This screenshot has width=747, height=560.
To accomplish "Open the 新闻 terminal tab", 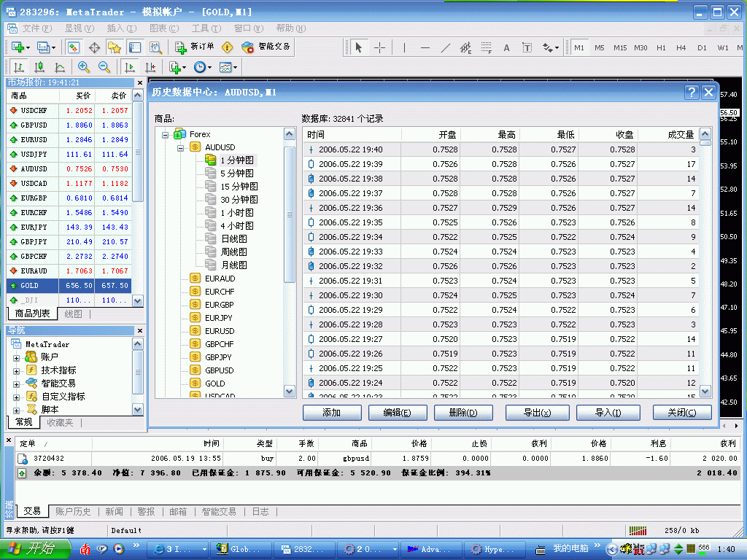I will pyautogui.click(x=115, y=511).
